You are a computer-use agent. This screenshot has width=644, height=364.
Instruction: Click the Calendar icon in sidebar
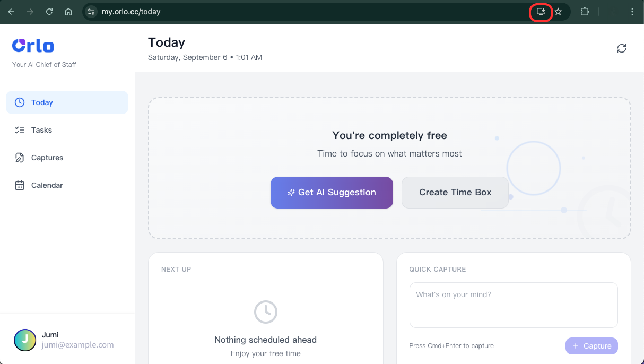click(20, 185)
